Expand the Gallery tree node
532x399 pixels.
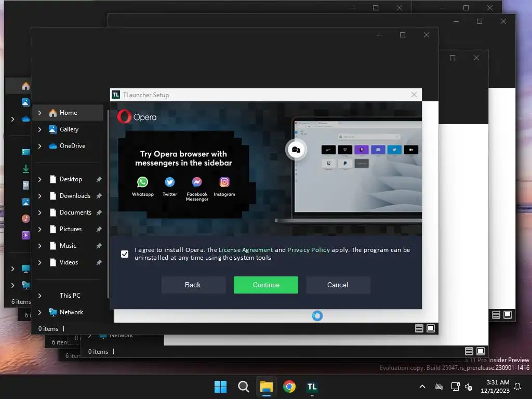[x=39, y=129]
